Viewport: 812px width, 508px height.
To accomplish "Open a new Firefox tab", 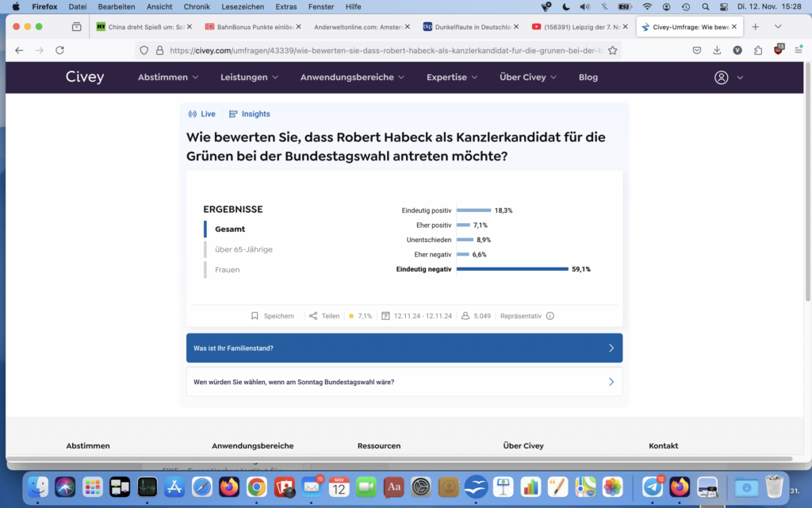I will click(x=755, y=26).
